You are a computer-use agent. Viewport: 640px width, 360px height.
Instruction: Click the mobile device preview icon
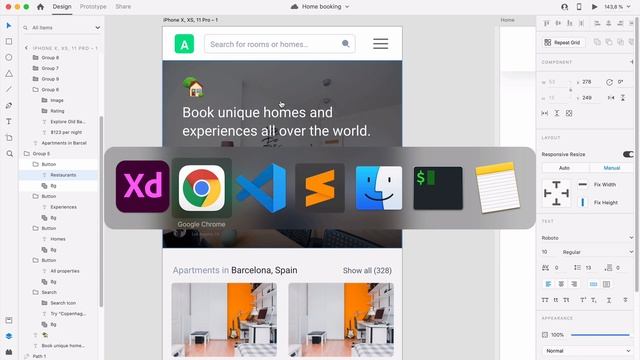pyautogui.click(x=579, y=7)
